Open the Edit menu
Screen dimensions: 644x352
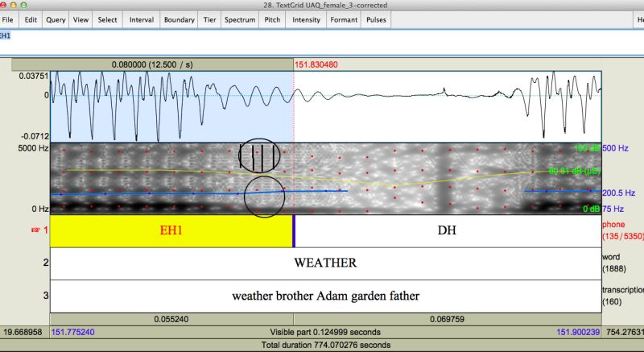point(31,19)
